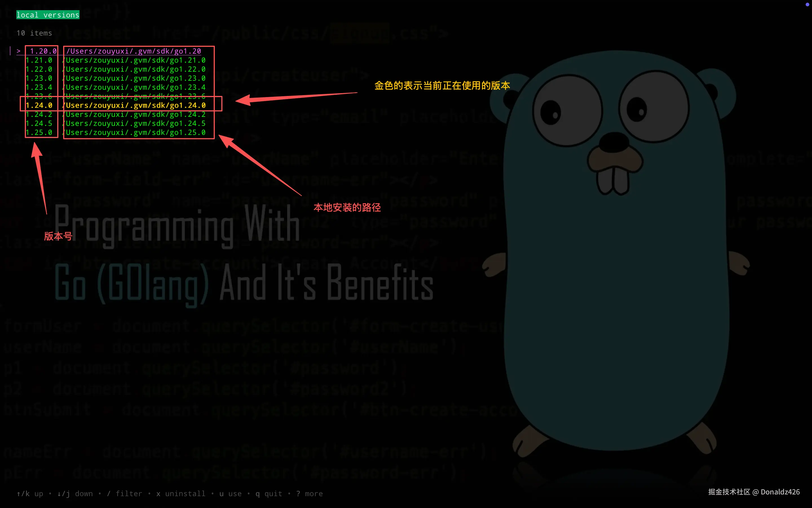Click the 'local versions' title label
Screen dimensions: 812x508
click(48, 15)
